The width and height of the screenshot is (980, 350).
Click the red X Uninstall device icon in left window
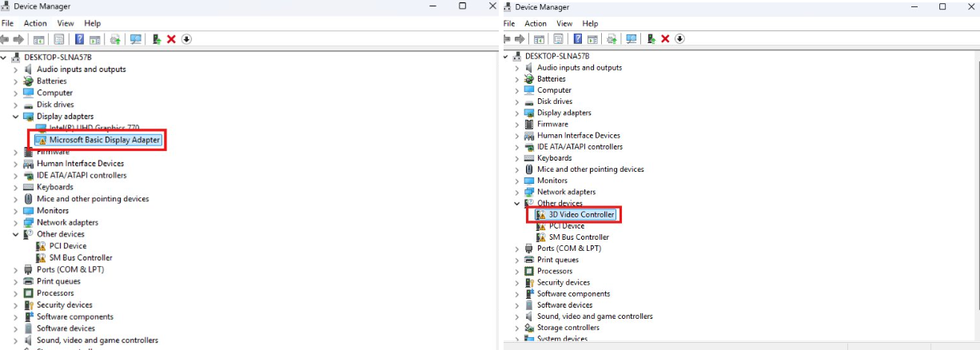click(171, 39)
